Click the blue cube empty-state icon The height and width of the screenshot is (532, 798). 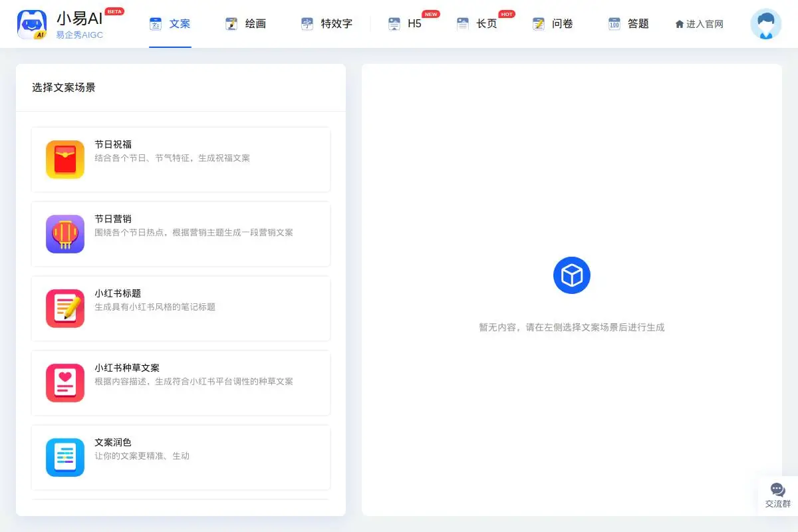pos(572,275)
